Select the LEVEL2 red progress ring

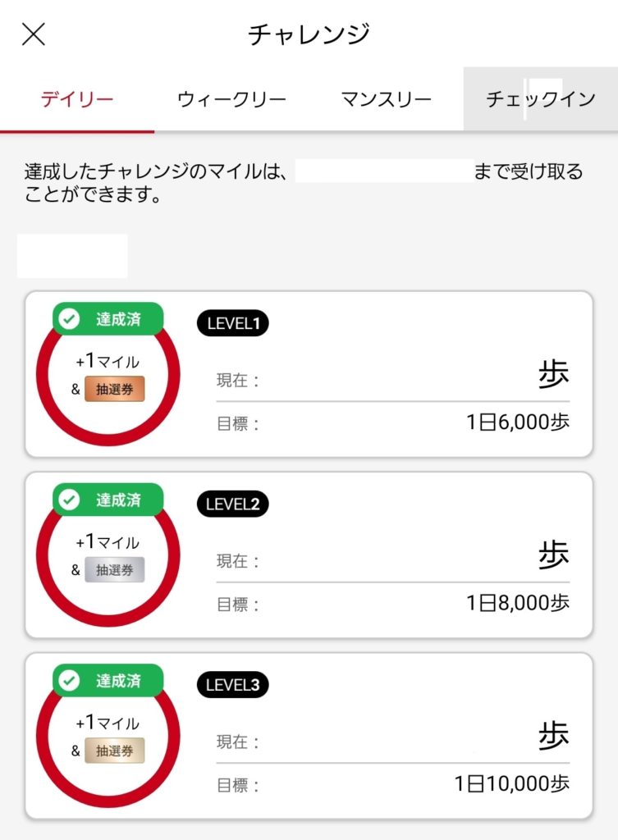pos(108,555)
